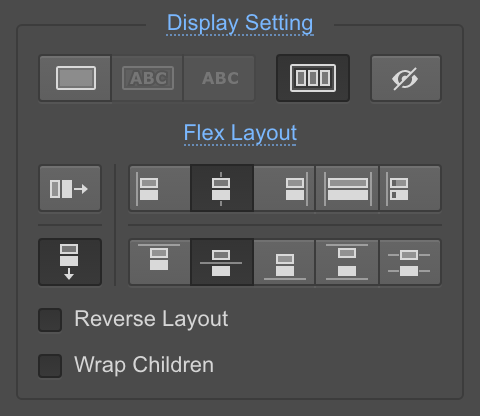This screenshot has width=480, height=416.
Task: Justify flex items to vertical center
Action: click(x=222, y=262)
